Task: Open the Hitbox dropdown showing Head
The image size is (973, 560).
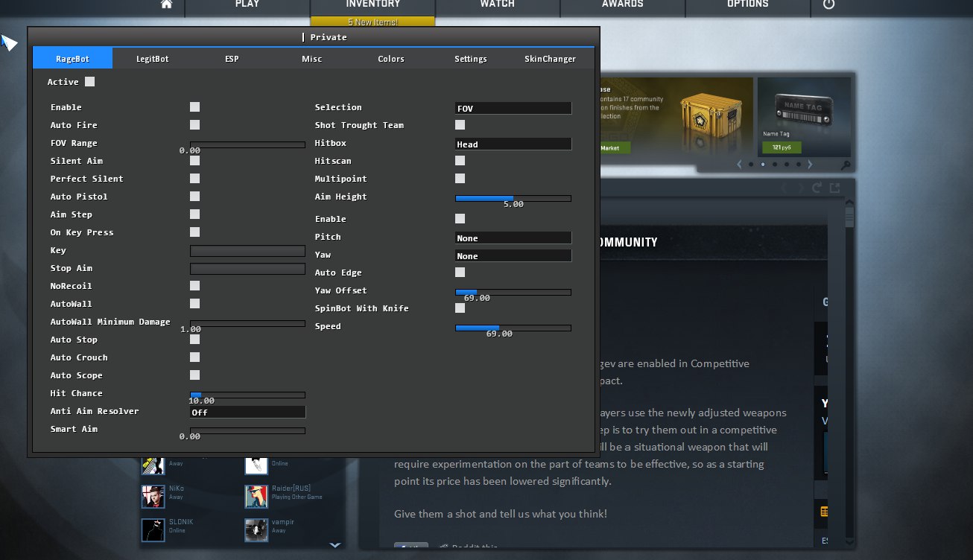Action: point(513,144)
